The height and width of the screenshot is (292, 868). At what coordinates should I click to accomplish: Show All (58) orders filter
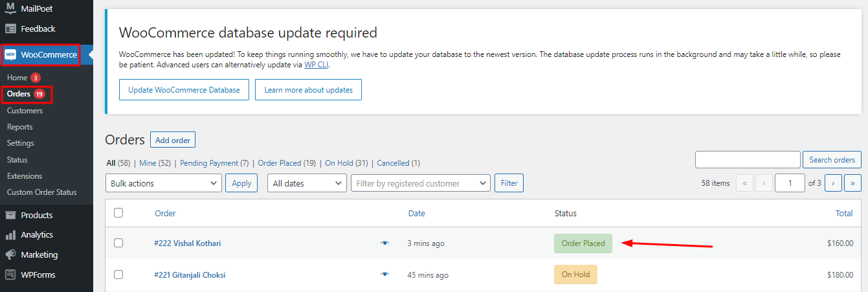point(118,163)
